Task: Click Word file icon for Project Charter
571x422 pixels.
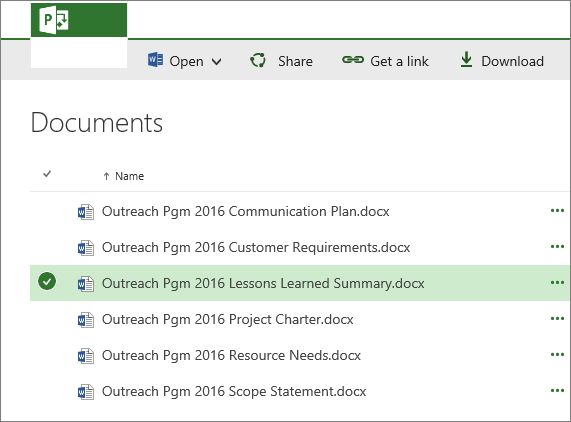Action: point(86,320)
